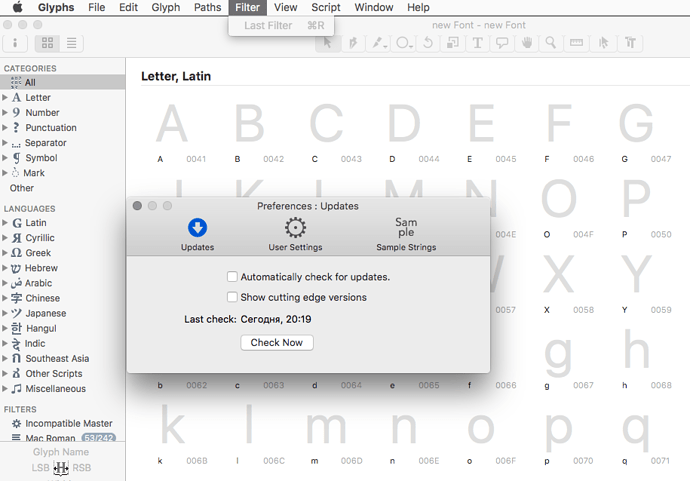Viewport: 690px width, 481px height.
Task: Select glyph G cell in font view
Action: pos(646,132)
